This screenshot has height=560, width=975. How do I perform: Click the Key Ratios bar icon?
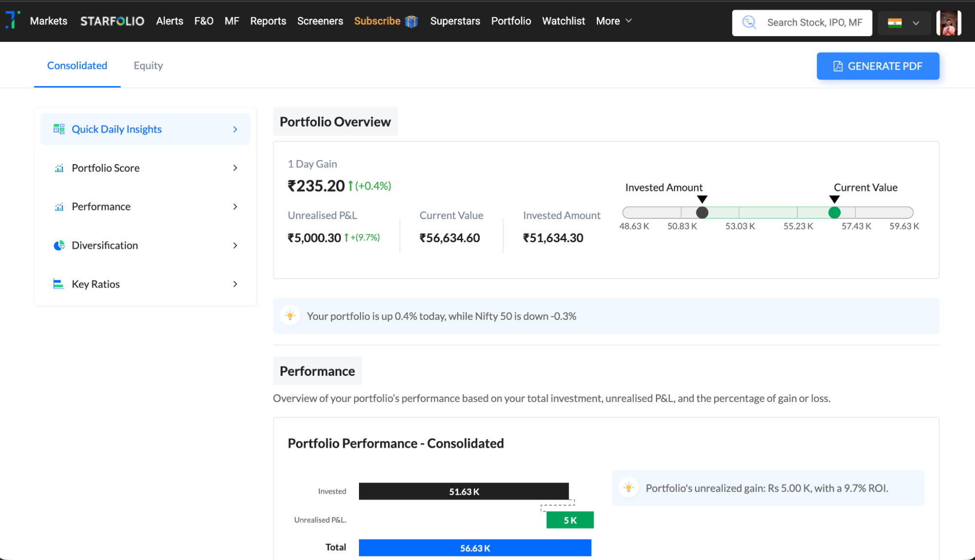point(59,284)
